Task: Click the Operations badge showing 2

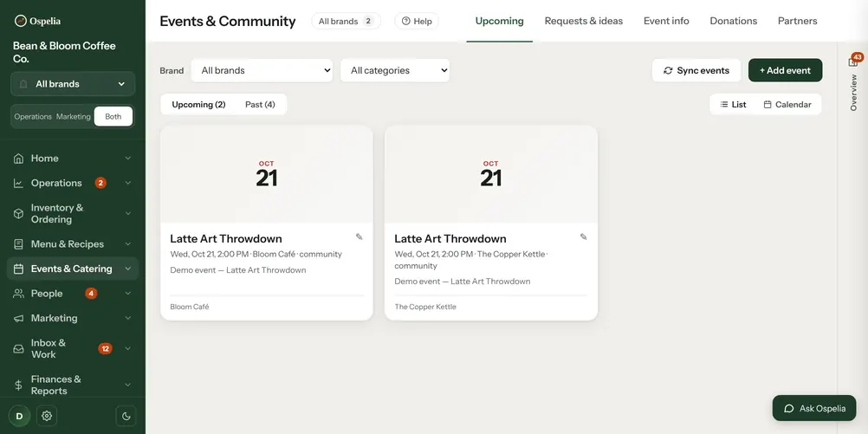Action: pyautogui.click(x=100, y=183)
